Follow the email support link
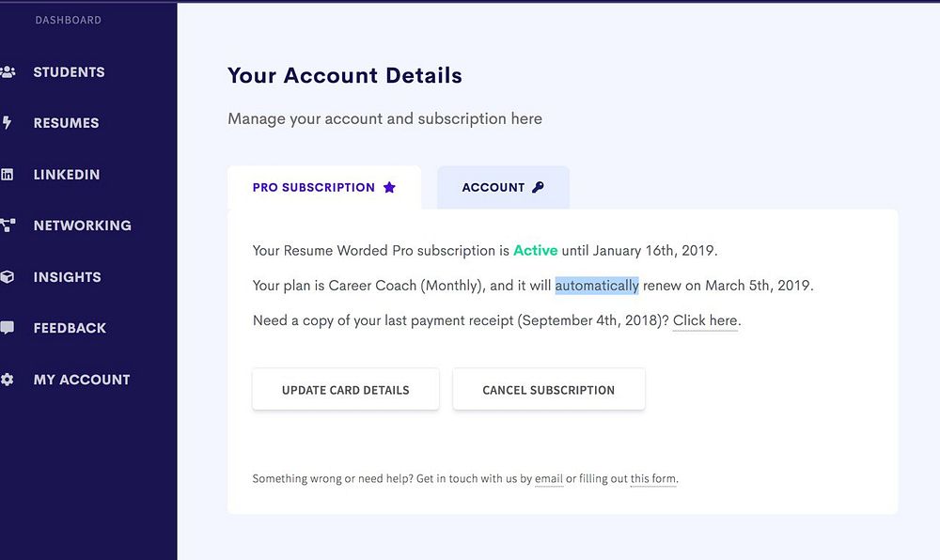Screen dimensions: 940x560 pos(548,479)
